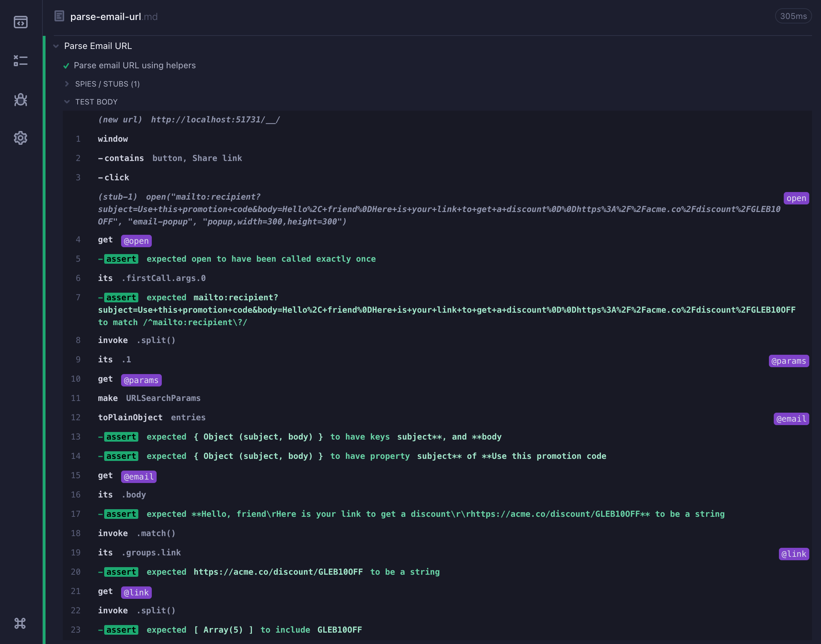Select assert 'to have keys subject, and body'

point(437,436)
